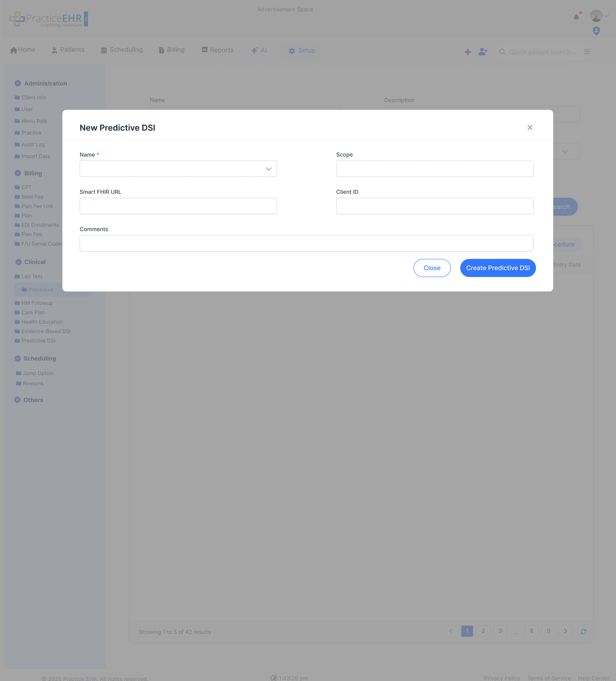Open the Name dropdown in the modal
This screenshot has height=681, width=616.
pos(268,168)
